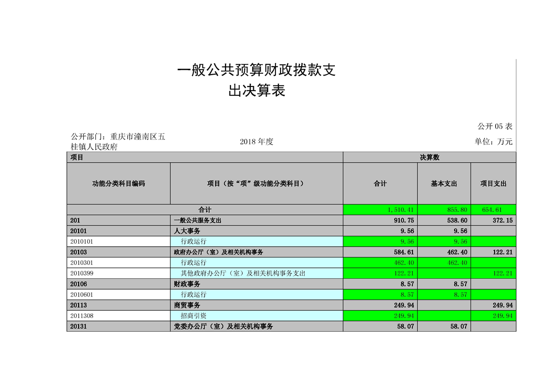Select the total basic expenditure 855.80
Image resolution: width=555 pixels, height=392 pixels.
pyautogui.click(x=457, y=210)
